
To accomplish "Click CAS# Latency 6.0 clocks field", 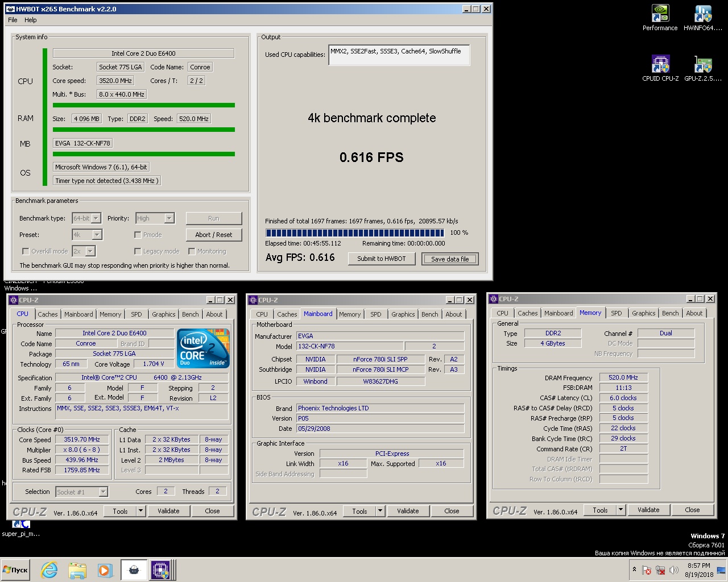I will coord(623,398).
